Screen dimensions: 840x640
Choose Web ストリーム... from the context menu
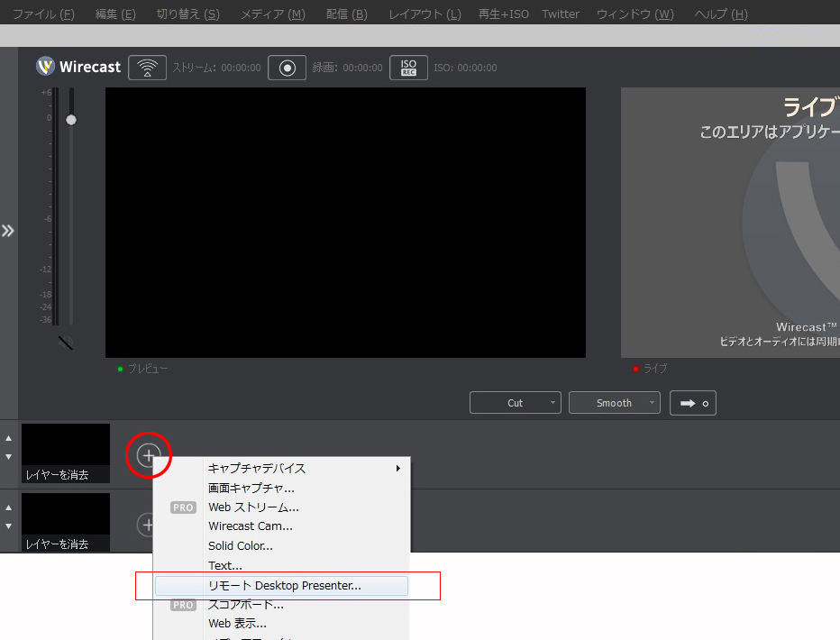(282, 507)
